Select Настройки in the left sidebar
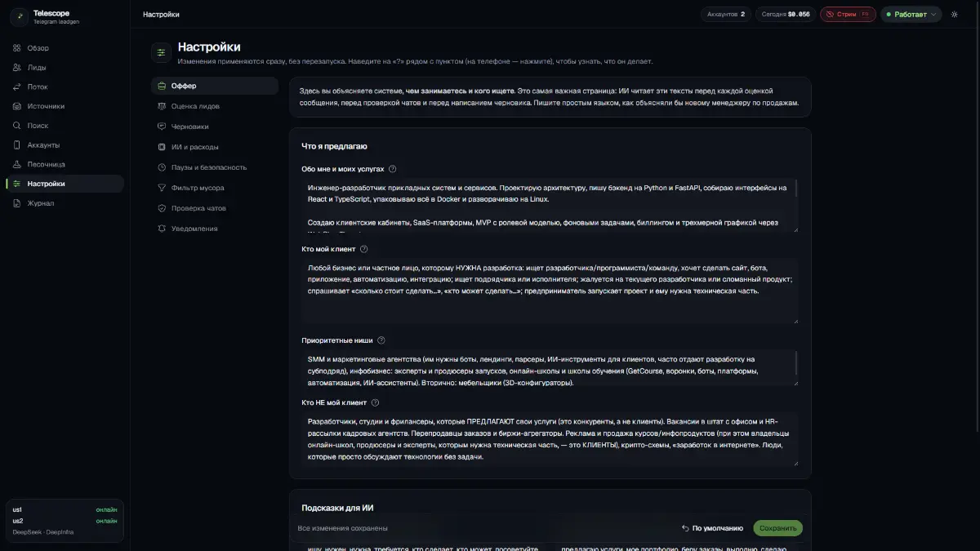Image resolution: width=980 pixels, height=551 pixels. [x=65, y=184]
